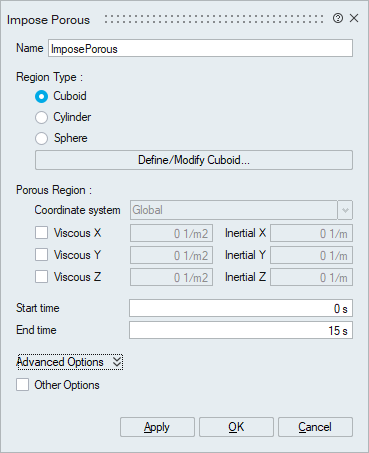
Task: Select the Cuboid region type
Action: pos(41,97)
